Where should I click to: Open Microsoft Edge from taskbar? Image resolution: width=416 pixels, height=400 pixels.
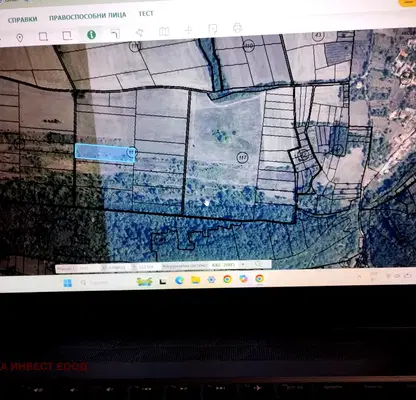coord(179,280)
